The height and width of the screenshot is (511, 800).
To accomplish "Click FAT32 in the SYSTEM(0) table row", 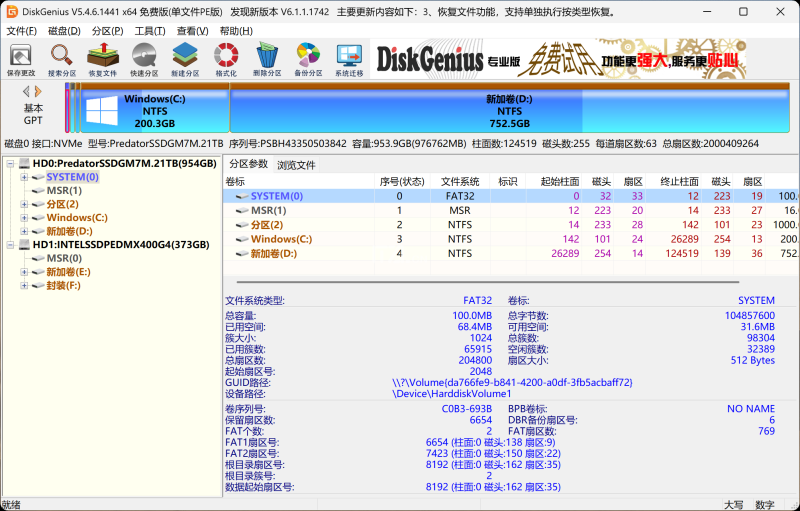I will pyautogui.click(x=460, y=196).
